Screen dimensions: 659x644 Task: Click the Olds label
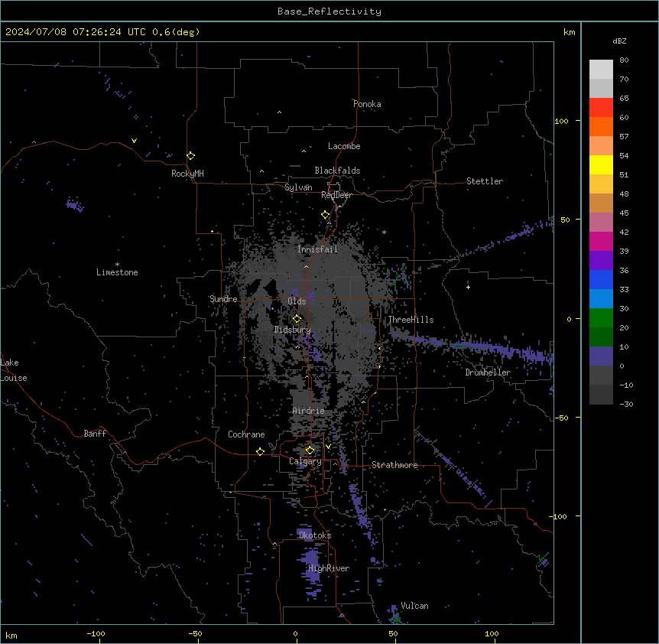[x=297, y=301]
